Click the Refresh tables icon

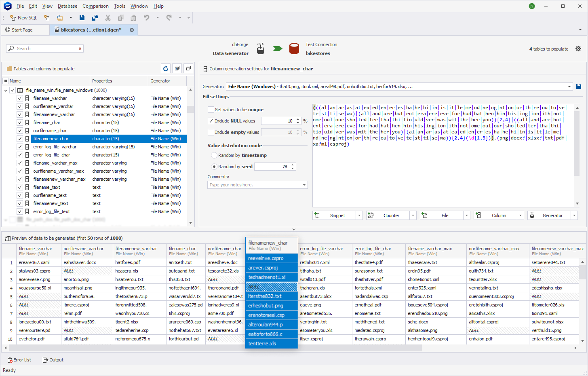click(x=166, y=69)
